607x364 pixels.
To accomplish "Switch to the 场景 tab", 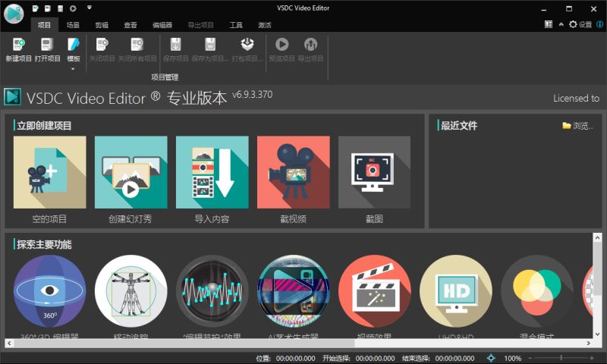I will [x=73, y=25].
